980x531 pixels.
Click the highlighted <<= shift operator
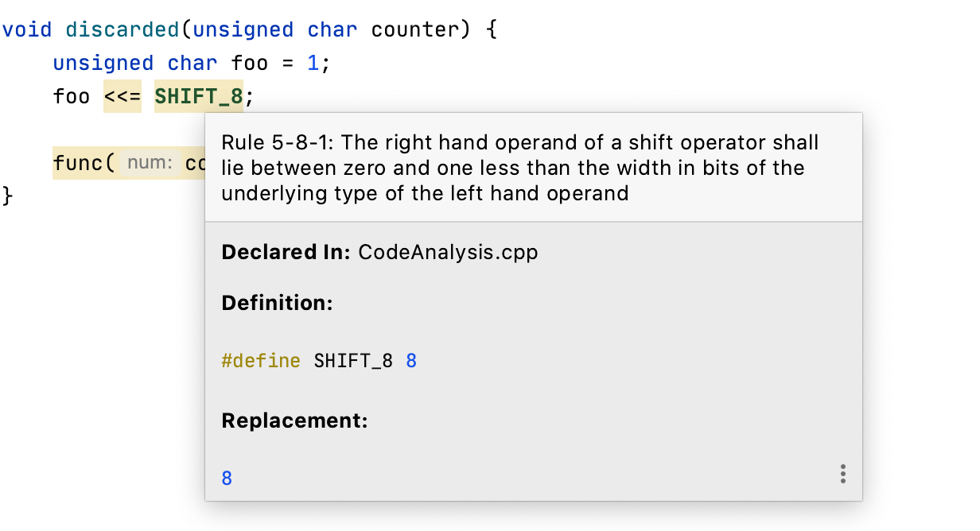click(x=122, y=97)
